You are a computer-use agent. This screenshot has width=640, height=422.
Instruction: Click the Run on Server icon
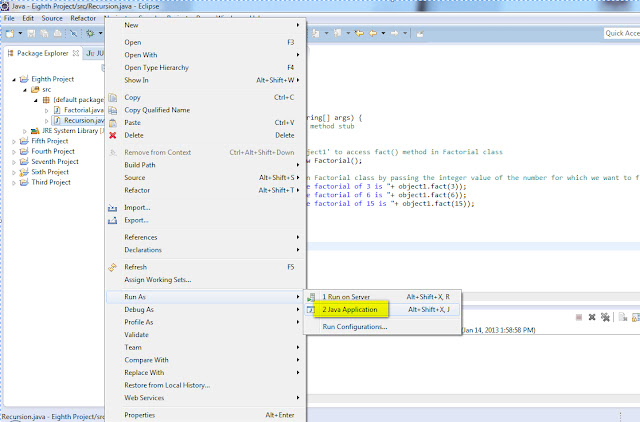pyautogui.click(x=311, y=297)
